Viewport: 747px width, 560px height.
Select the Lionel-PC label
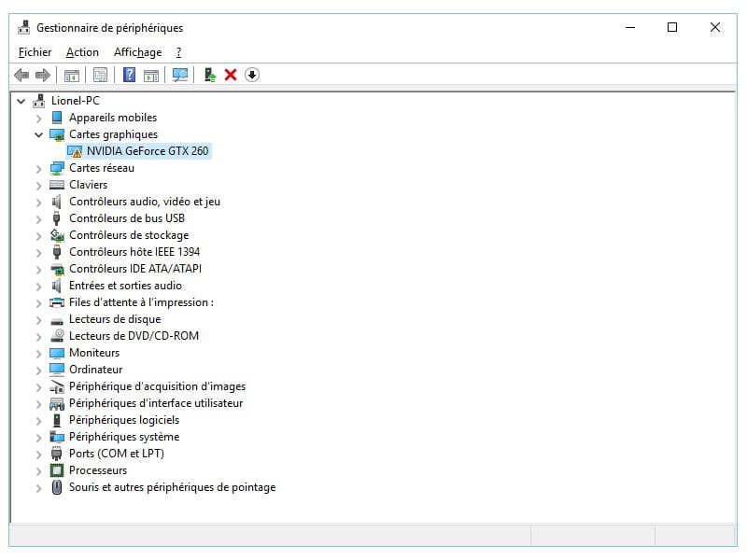[76, 101]
